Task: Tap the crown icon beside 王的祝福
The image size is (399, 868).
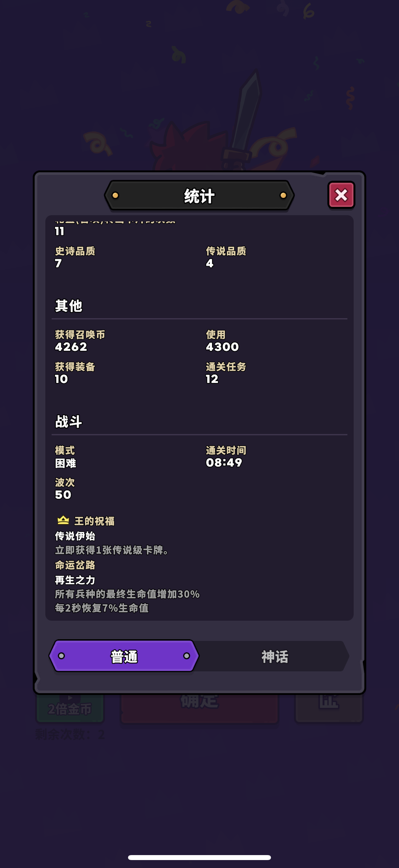Action: (63, 520)
